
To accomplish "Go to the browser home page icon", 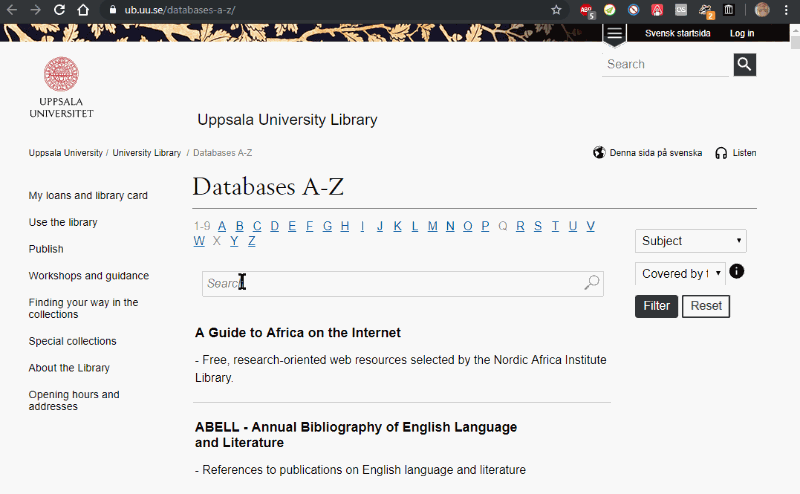I will click(83, 10).
